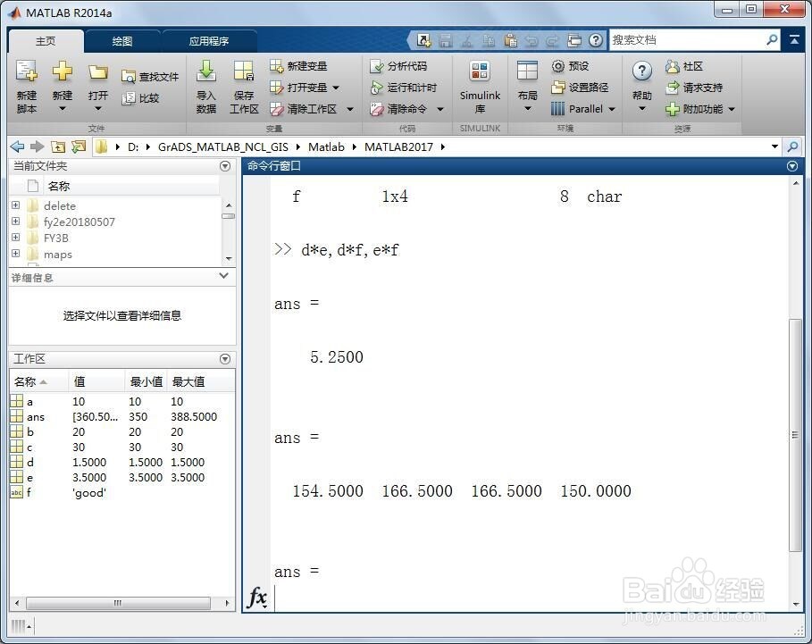This screenshot has height=644, width=812.
Task: Switch to the Home (主页) tab
Action: (x=46, y=41)
